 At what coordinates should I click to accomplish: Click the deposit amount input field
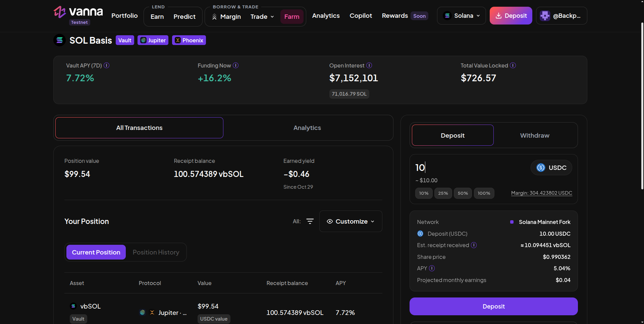(x=470, y=168)
